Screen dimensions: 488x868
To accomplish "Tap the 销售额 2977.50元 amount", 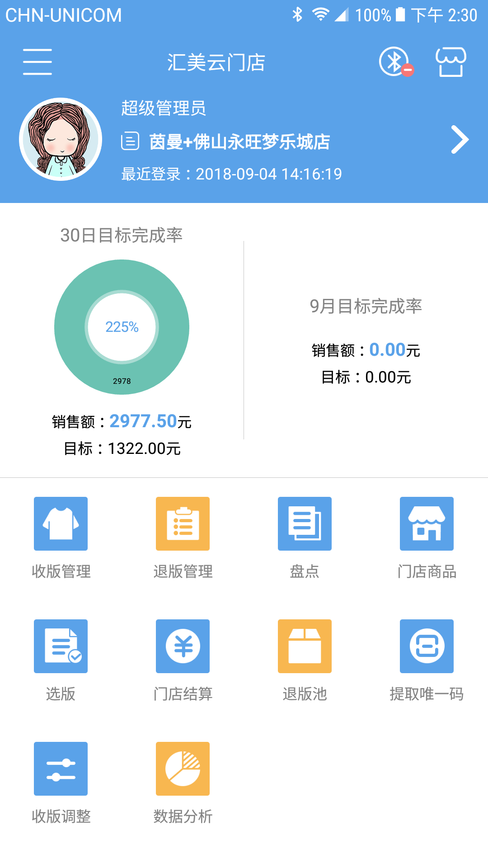I will pos(143,421).
